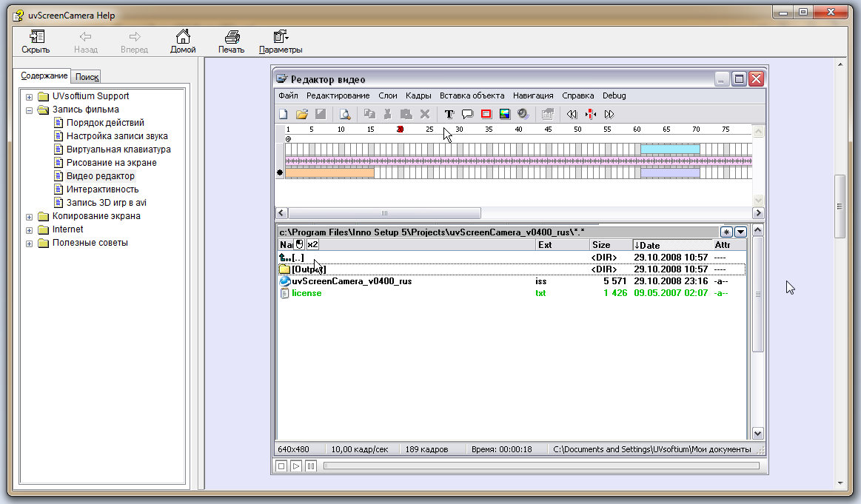Collapse the Запись фильма tree node

tap(29, 110)
